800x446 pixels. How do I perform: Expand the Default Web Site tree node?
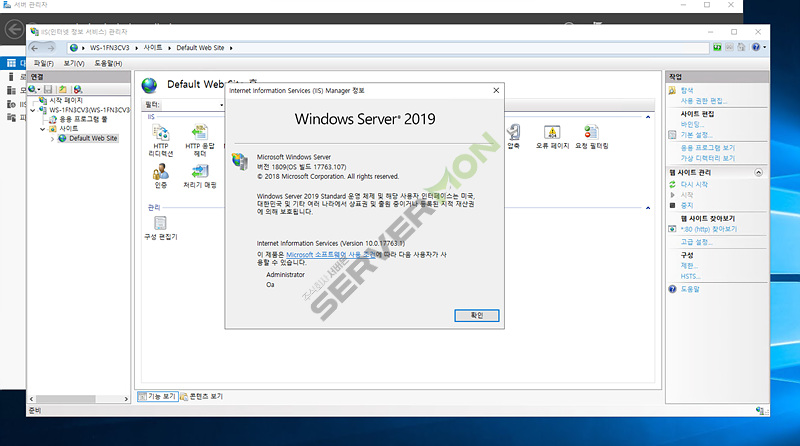tap(53, 139)
